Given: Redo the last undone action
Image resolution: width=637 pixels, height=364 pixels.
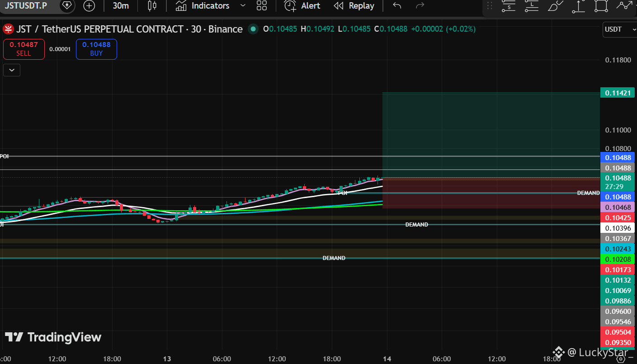Looking at the screenshot, I should pyautogui.click(x=420, y=6).
